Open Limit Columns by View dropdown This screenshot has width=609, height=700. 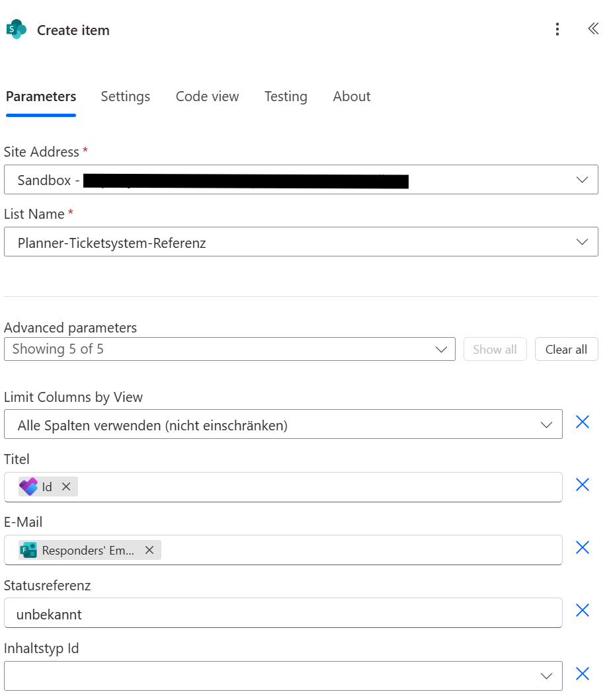coord(546,425)
